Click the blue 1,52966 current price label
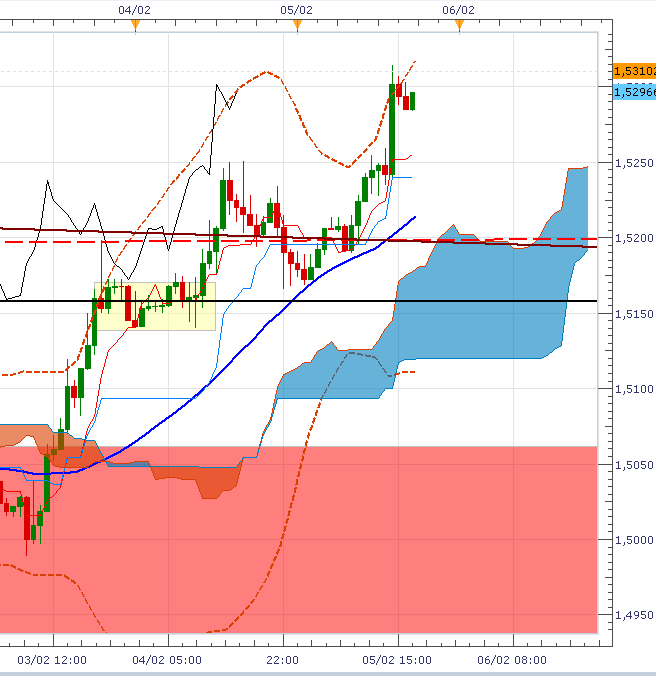Viewport: 656px width, 676px height. pyautogui.click(x=634, y=92)
